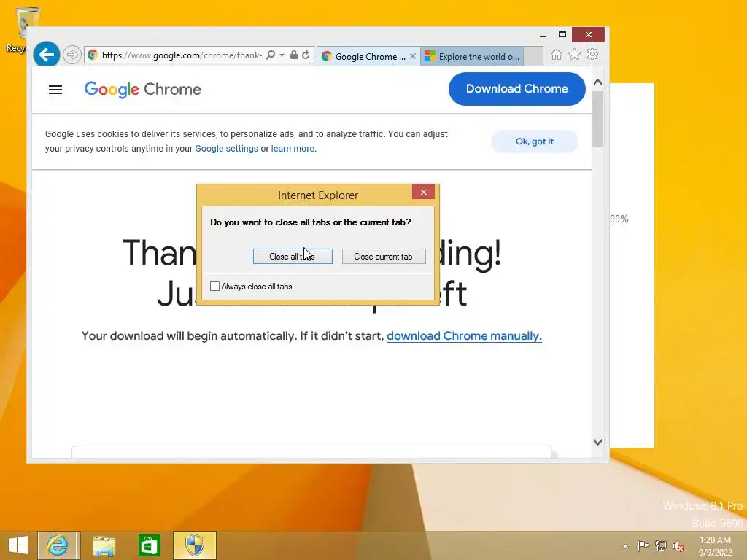
Task: Click the network tray icon
Action: pos(661,545)
